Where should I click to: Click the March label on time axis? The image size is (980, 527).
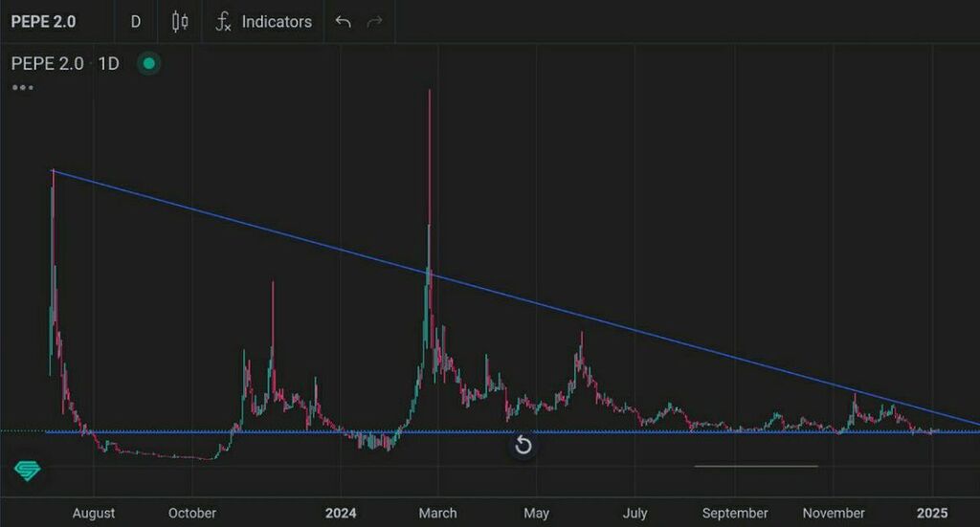coord(437,513)
